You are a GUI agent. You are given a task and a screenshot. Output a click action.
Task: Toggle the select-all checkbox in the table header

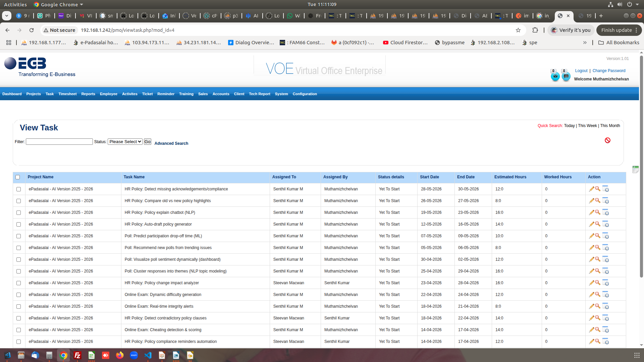click(18, 177)
